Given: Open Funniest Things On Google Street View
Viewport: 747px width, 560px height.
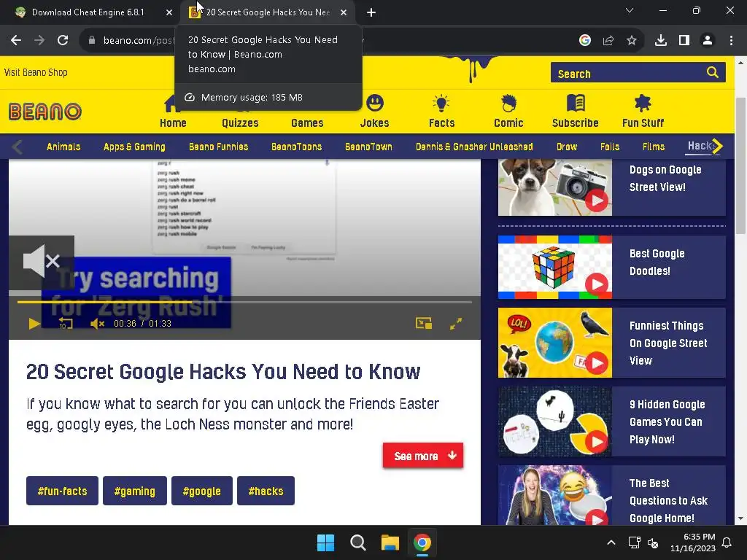Looking at the screenshot, I should pyautogui.click(x=612, y=343).
